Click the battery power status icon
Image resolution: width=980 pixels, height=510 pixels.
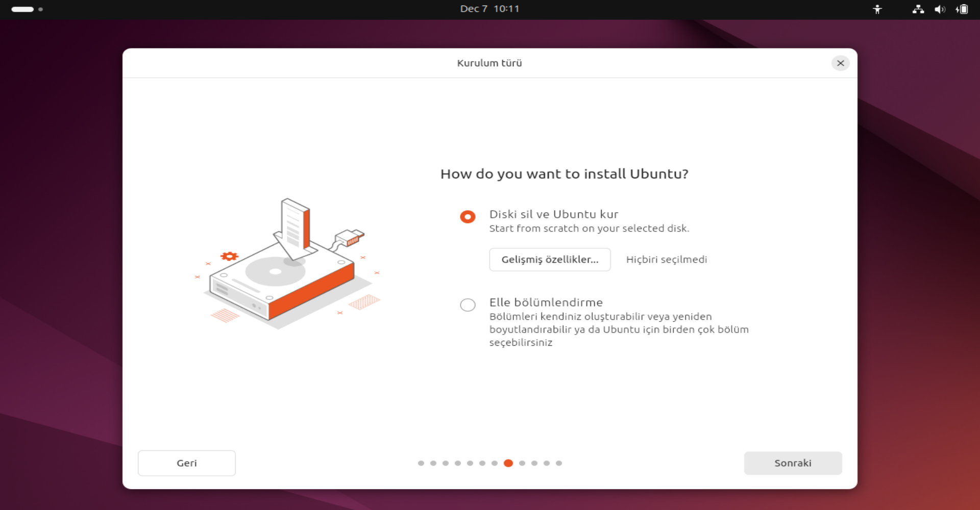pyautogui.click(x=962, y=9)
